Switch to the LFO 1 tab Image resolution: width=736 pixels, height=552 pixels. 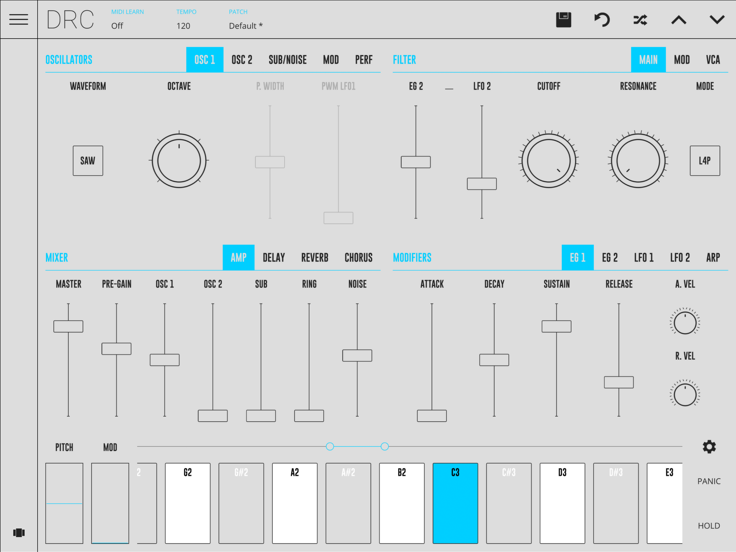(644, 257)
